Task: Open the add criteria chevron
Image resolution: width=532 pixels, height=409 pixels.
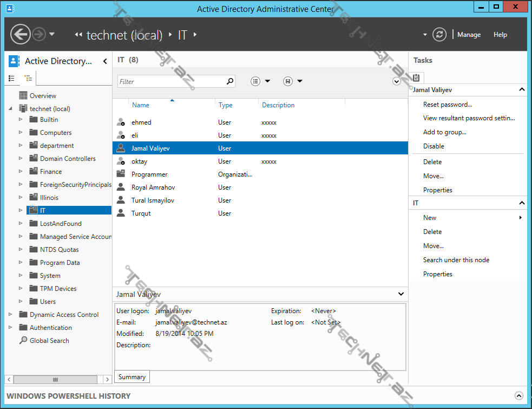Action: click(x=396, y=81)
